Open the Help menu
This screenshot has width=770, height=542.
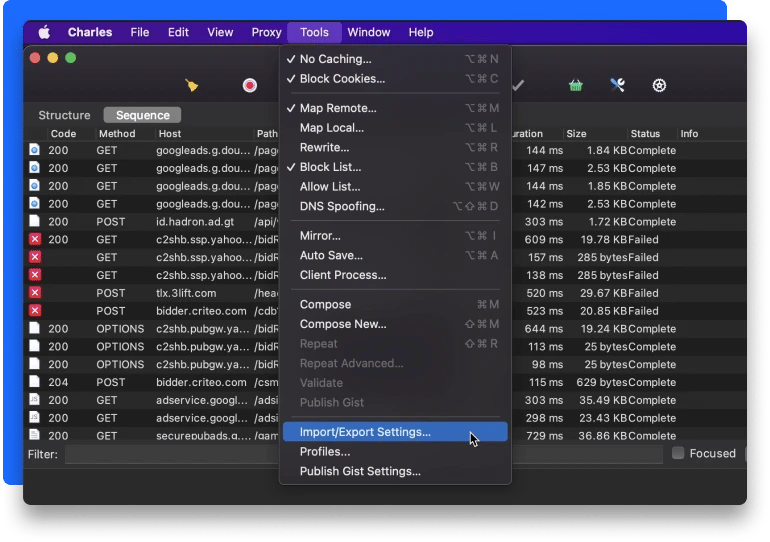click(x=421, y=32)
